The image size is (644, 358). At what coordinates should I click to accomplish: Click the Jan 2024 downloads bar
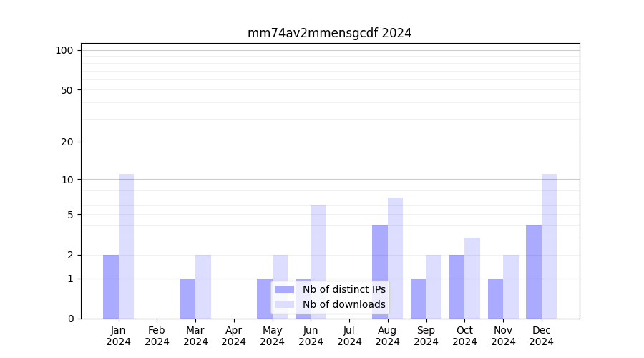click(126, 246)
